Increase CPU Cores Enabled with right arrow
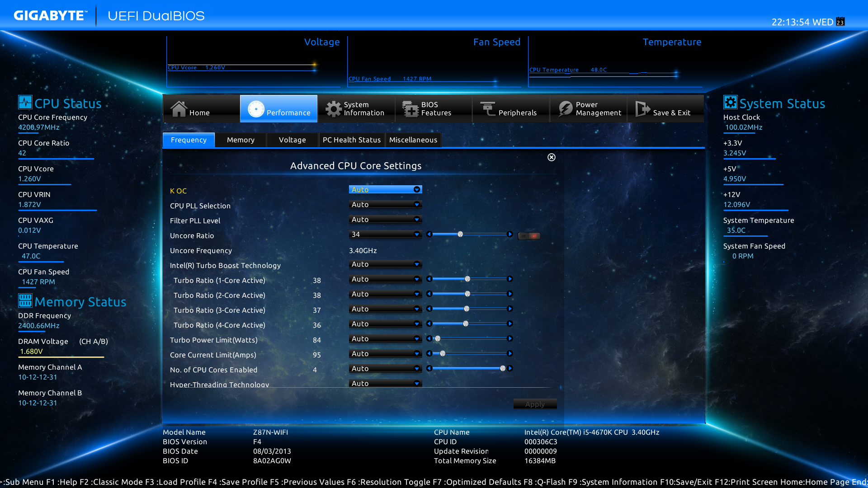Image resolution: width=868 pixels, height=488 pixels. [x=510, y=368]
